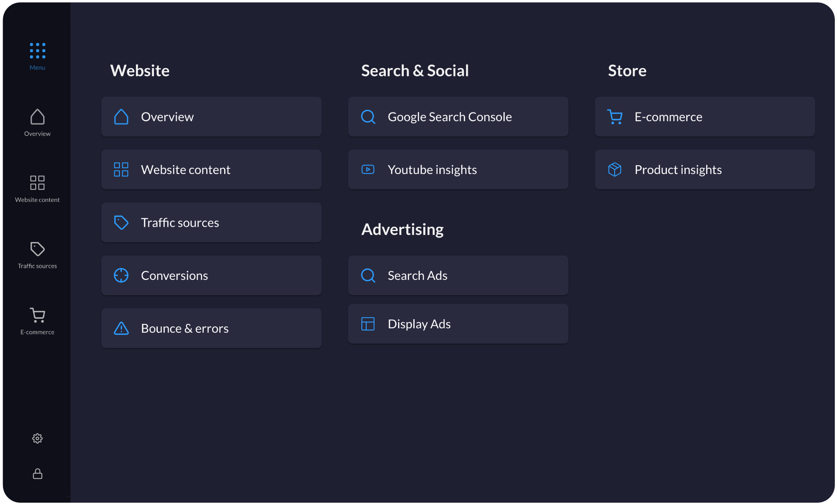Screen dimensions: 837x504
Task: Click the Youtube play icon on Youtube insights
Action: 367,170
